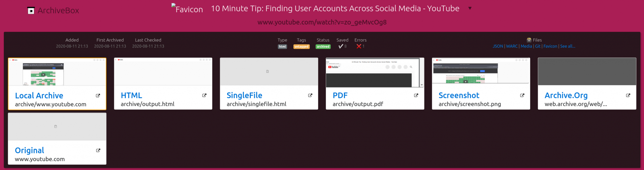The image size is (644, 170).
Task: Select the HTML card heading
Action: click(x=131, y=95)
